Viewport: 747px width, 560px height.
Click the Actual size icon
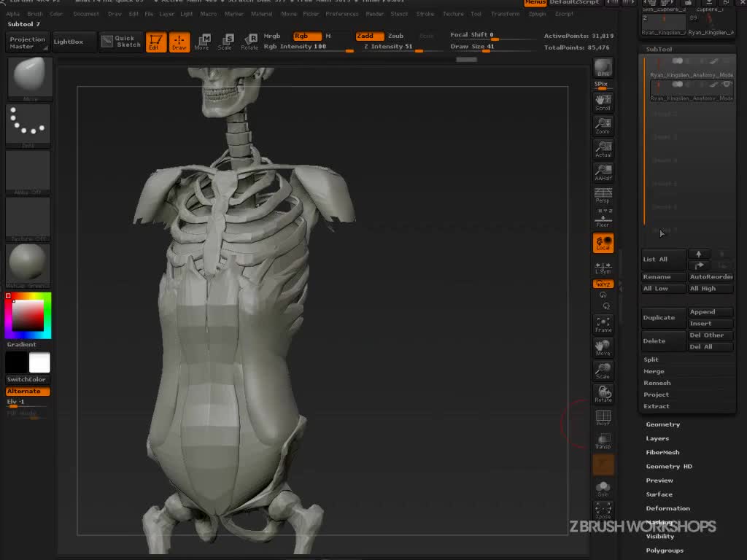[603, 149]
